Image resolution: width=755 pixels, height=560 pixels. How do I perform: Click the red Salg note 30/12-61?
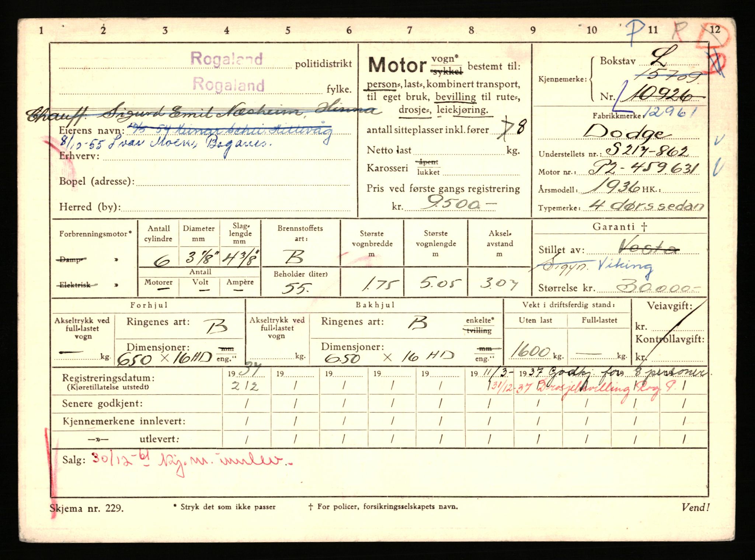click(x=192, y=462)
